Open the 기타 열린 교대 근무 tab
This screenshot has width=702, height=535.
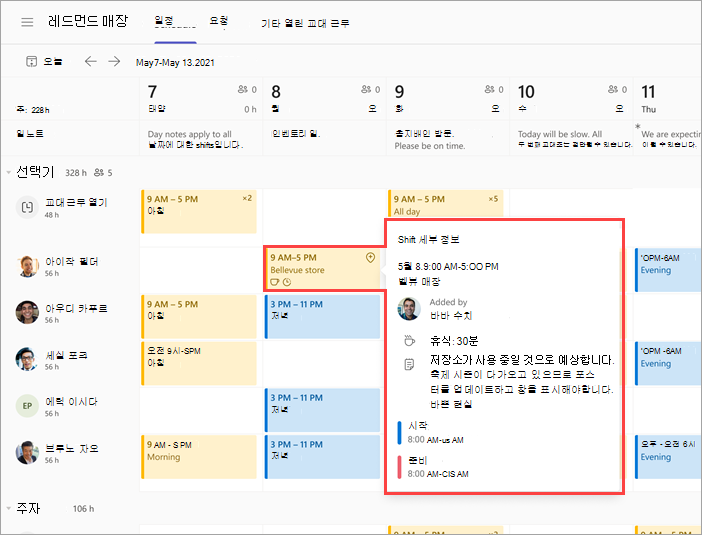click(305, 23)
